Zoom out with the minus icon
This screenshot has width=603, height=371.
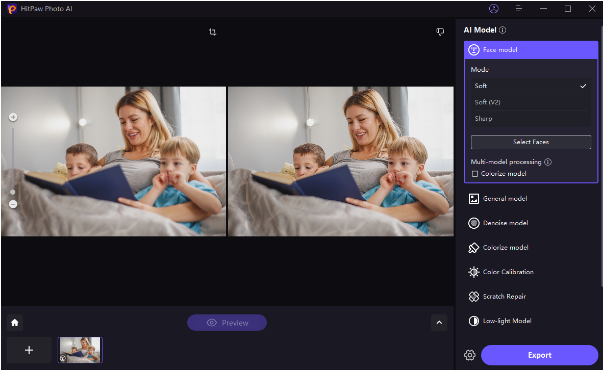[x=13, y=204]
